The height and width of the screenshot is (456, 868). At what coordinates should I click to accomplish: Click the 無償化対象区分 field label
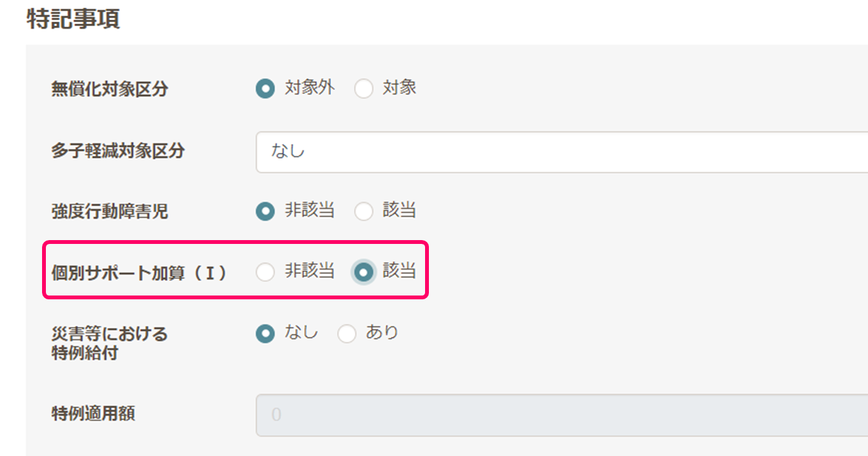tap(110, 89)
